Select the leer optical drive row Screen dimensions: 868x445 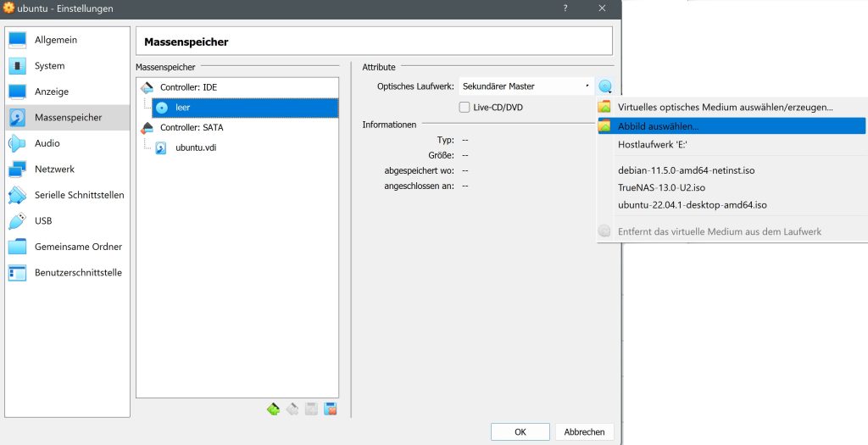245,108
